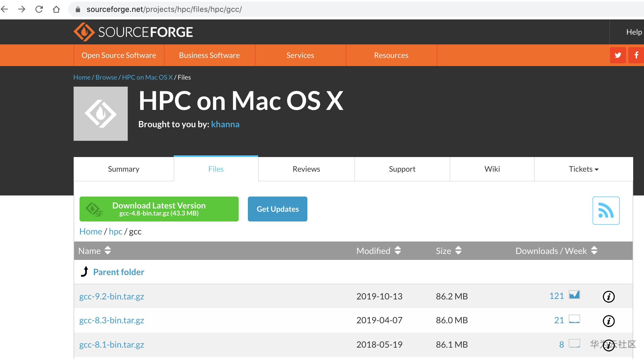Screen dimensions: 644x359
Task: View info details for gcc-8.3-bin.tar.gz
Action: pos(609,321)
